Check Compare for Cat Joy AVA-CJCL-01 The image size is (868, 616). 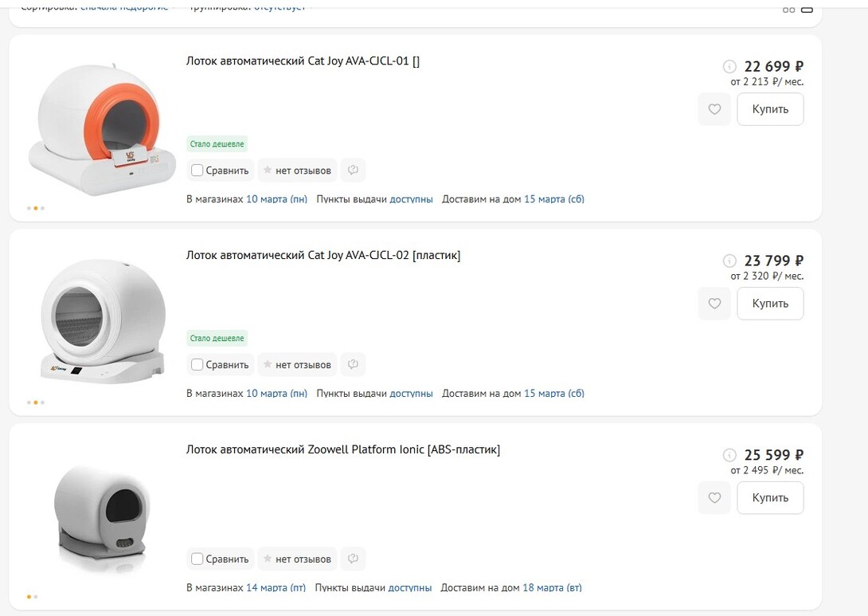tap(197, 170)
